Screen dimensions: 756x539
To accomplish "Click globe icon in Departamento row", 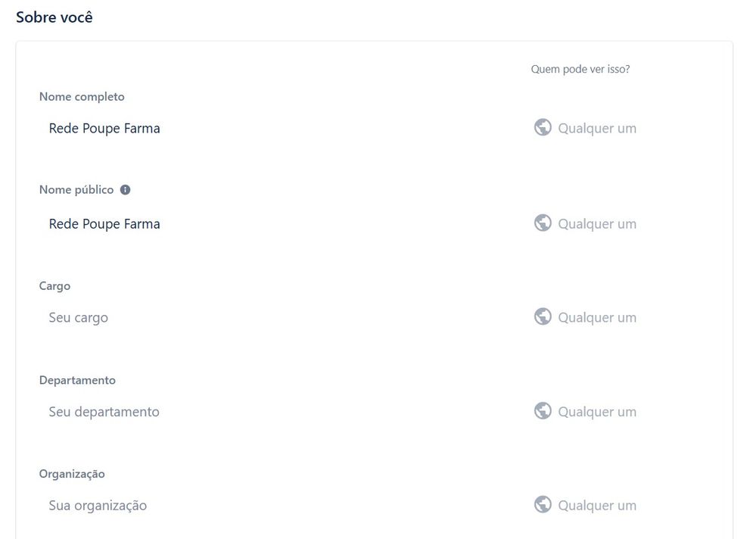I will click(543, 411).
